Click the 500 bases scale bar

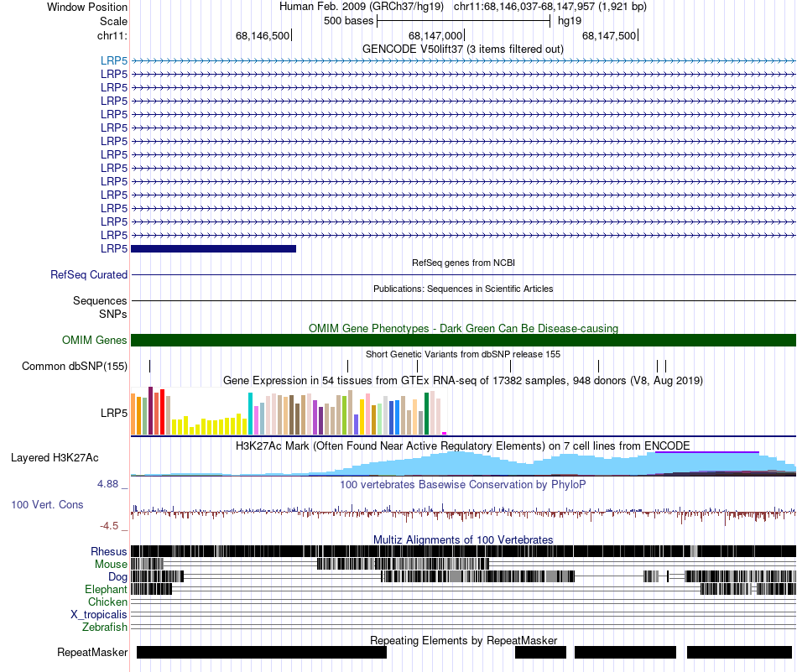coord(464,21)
